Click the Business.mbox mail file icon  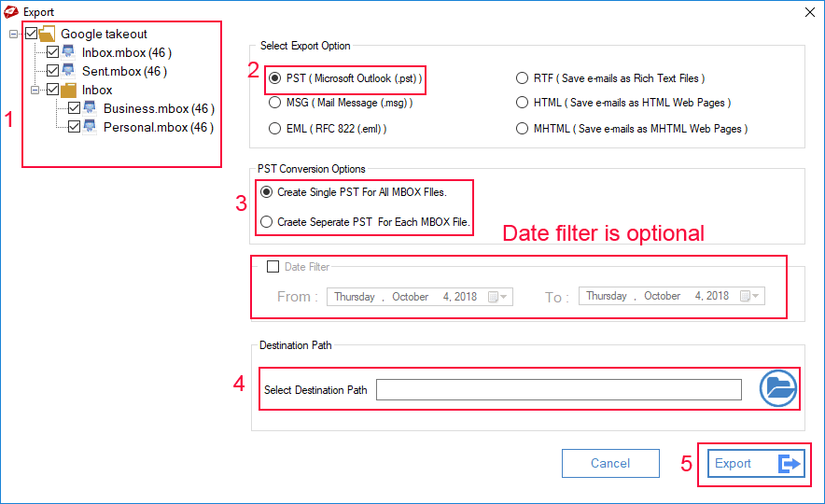tap(90, 108)
